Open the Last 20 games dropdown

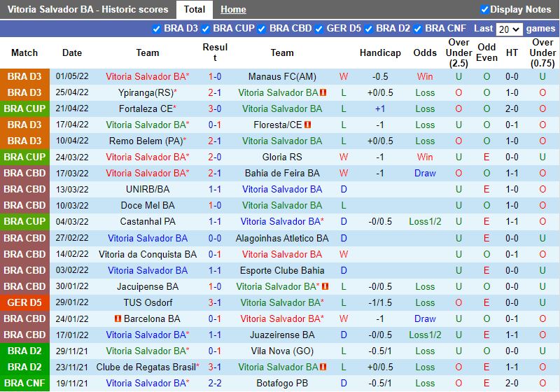coord(509,29)
